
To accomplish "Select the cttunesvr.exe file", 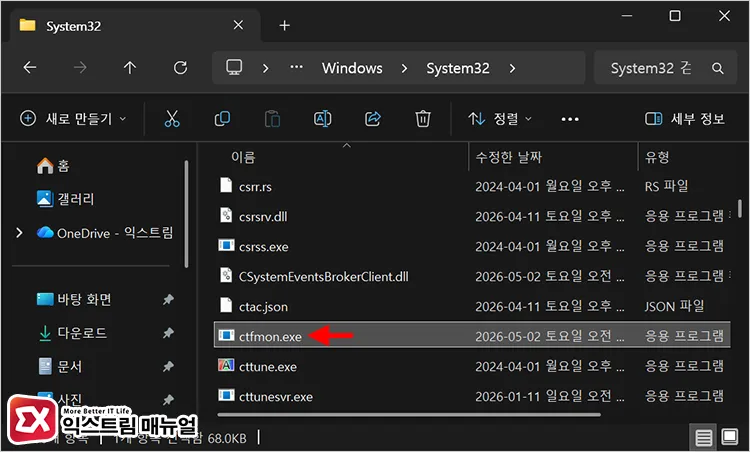I will tap(472, 396).
